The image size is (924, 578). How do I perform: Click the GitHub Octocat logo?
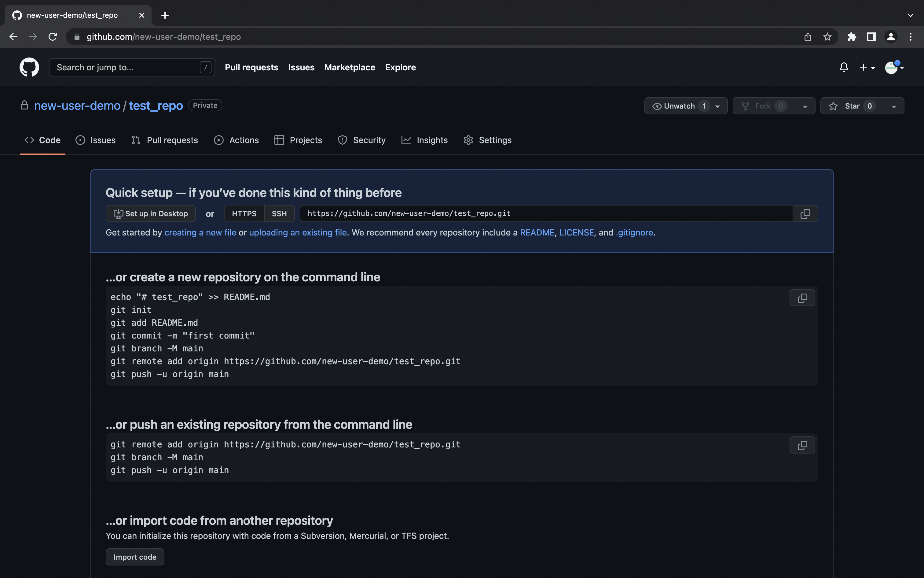point(29,67)
